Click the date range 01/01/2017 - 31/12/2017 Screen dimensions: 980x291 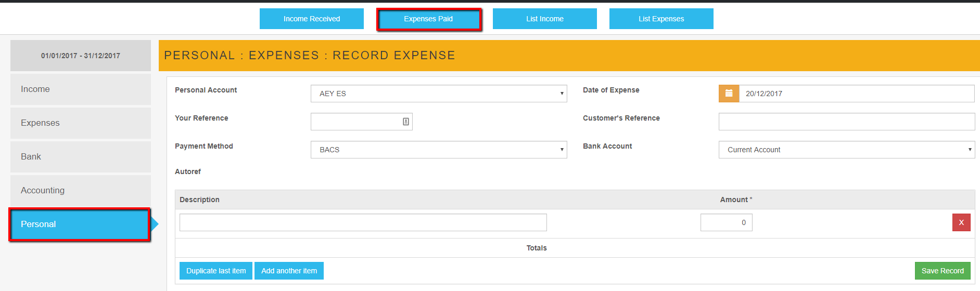pos(81,56)
